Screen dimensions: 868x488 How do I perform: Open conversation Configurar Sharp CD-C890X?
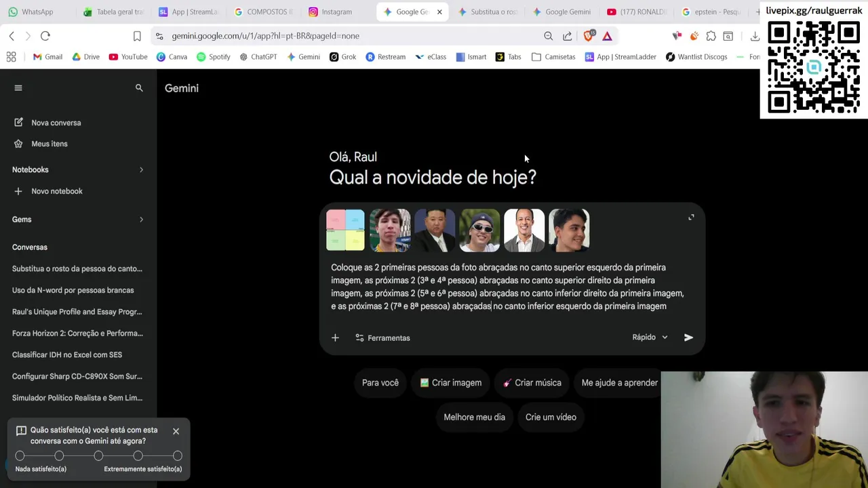(77, 376)
